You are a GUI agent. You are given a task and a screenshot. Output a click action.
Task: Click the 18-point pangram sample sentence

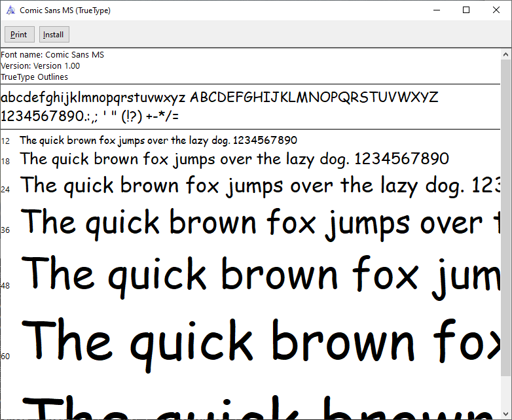[x=234, y=159]
